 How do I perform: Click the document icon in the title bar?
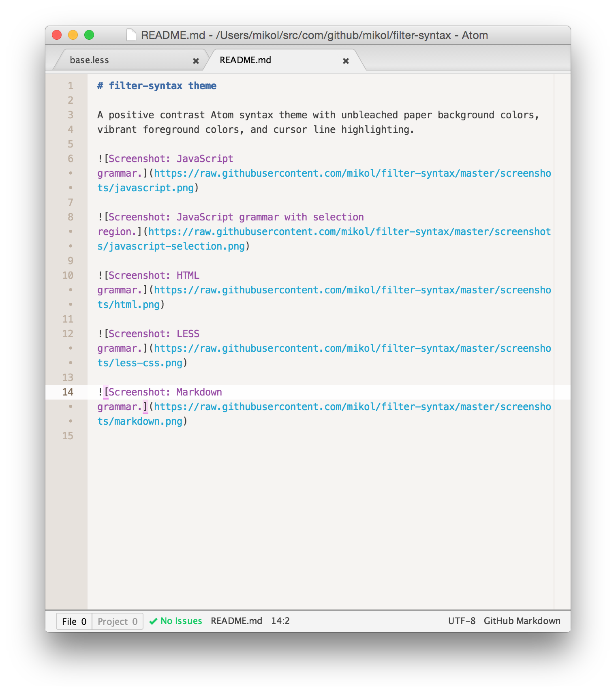[x=131, y=35]
